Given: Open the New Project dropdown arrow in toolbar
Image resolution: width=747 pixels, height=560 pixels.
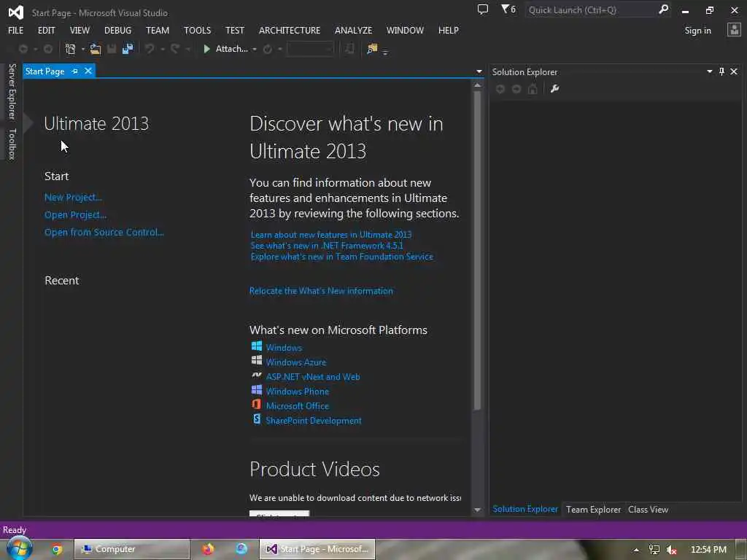Looking at the screenshot, I should [x=83, y=49].
